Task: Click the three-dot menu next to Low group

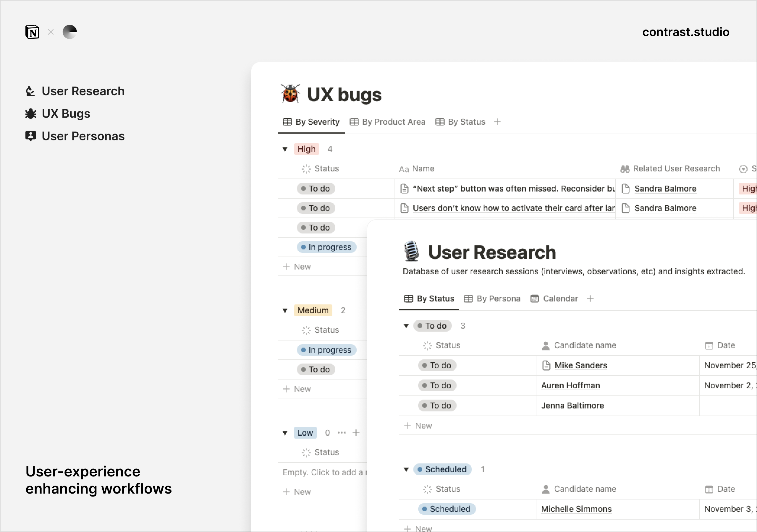Action: click(342, 433)
